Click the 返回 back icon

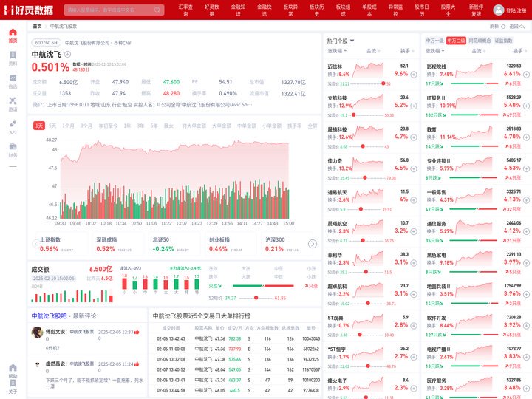tap(522, 27)
